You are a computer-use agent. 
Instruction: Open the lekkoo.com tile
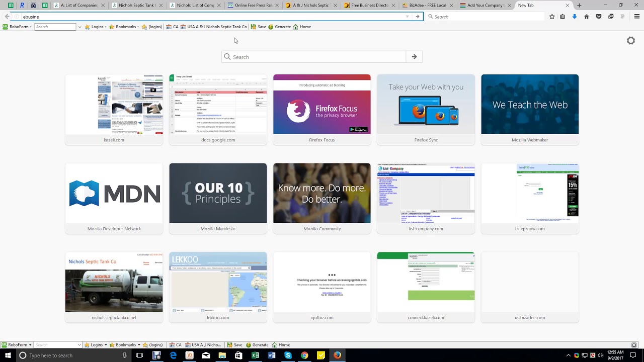click(218, 287)
